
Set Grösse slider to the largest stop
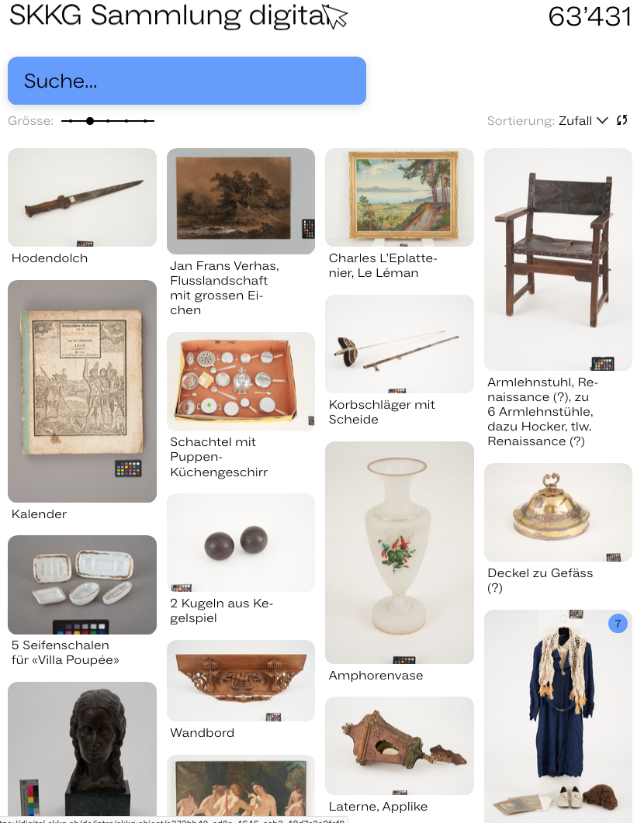coord(145,121)
